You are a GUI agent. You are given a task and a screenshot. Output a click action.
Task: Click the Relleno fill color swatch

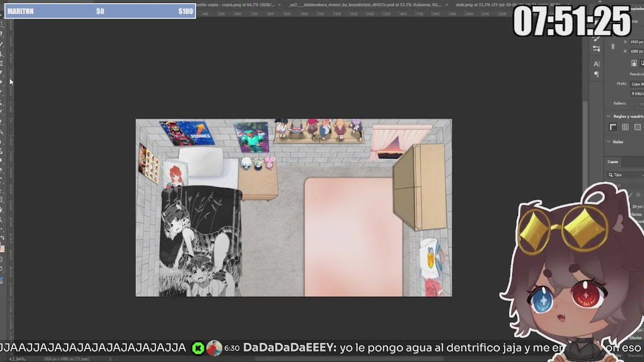633,104
